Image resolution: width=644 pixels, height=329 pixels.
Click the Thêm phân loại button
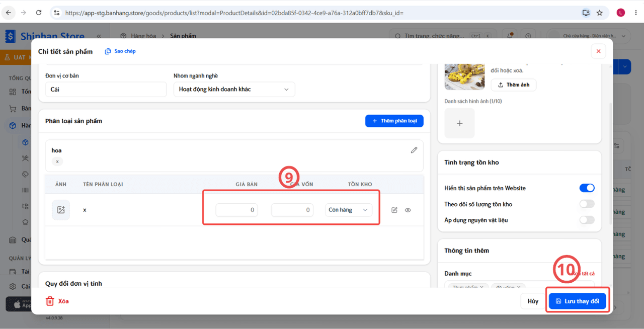pyautogui.click(x=394, y=121)
